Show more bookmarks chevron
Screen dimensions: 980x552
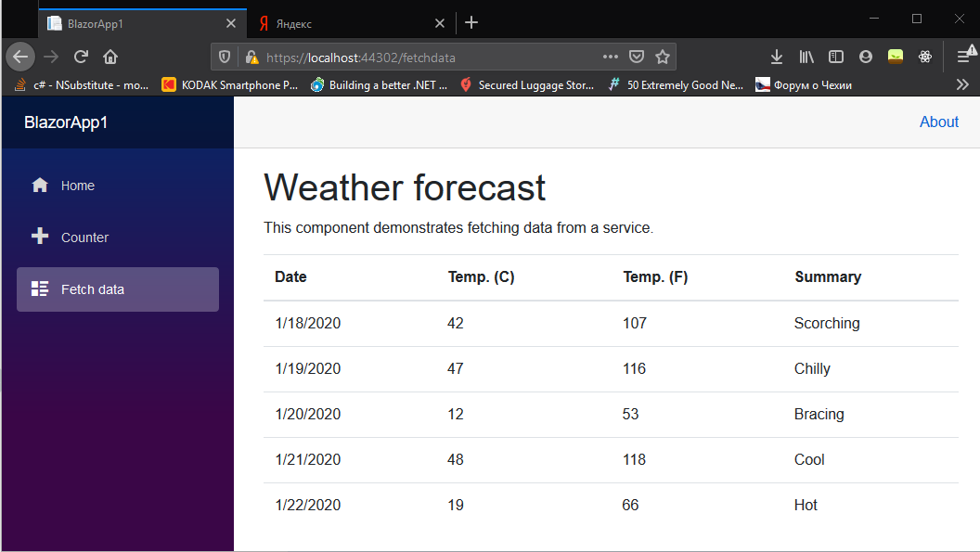click(x=962, y=84)
